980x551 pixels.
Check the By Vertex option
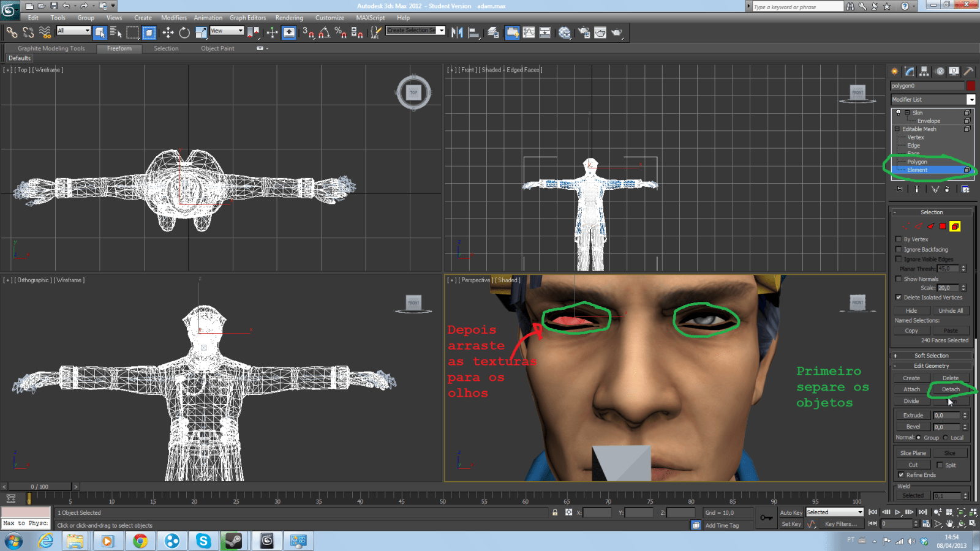898,239
